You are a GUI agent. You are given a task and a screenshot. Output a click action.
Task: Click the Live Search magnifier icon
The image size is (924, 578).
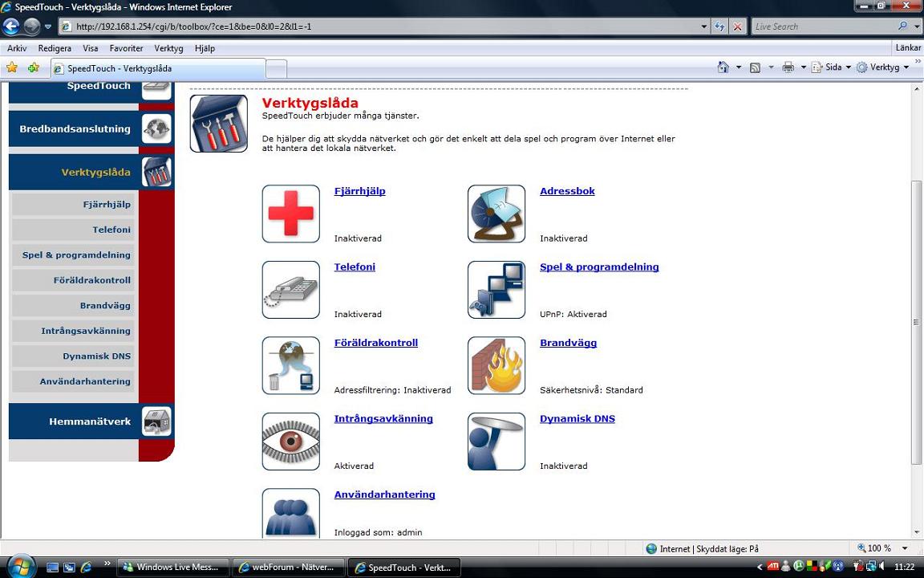pyautogui.click(x=902, y=26)
